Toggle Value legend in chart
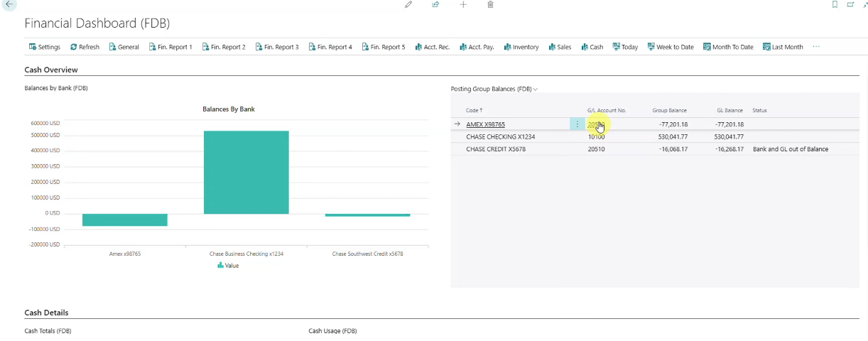This screenshot has height=341, width=868. click(228, 265)
